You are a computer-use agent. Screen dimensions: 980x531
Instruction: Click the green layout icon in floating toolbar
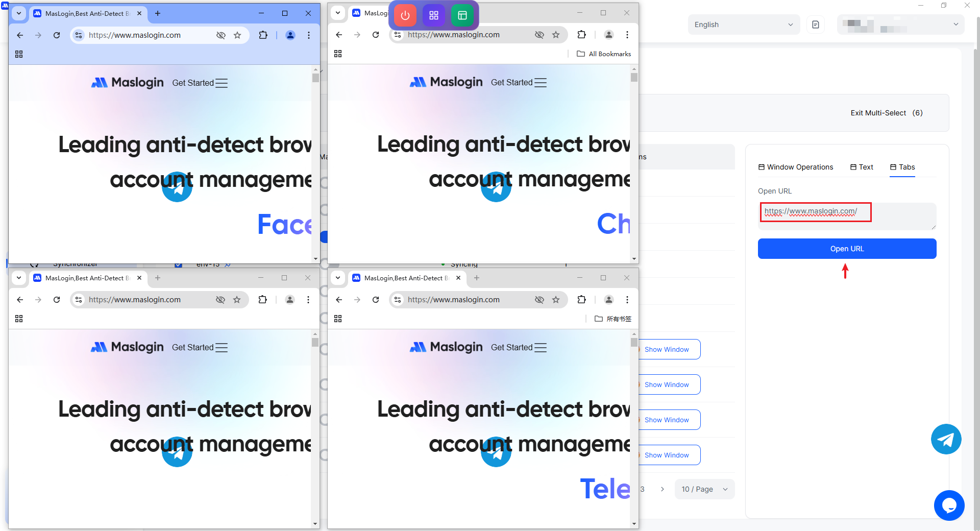pos(462,15)
